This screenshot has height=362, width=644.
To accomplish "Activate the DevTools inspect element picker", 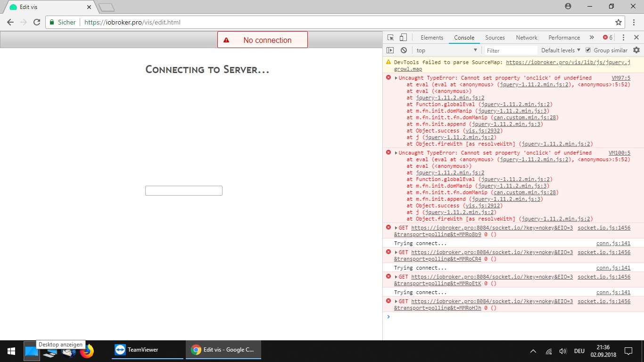I will (390, 38).
